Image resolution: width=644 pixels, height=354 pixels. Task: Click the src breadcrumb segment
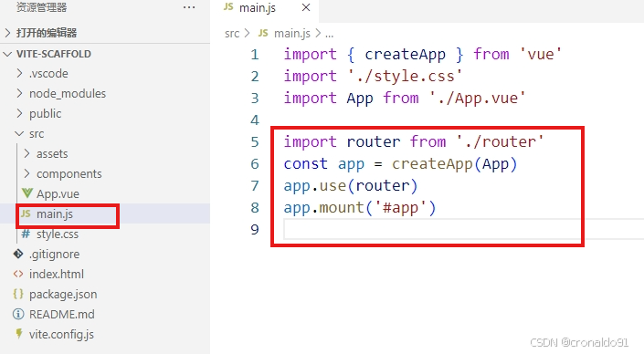[232, 34]
